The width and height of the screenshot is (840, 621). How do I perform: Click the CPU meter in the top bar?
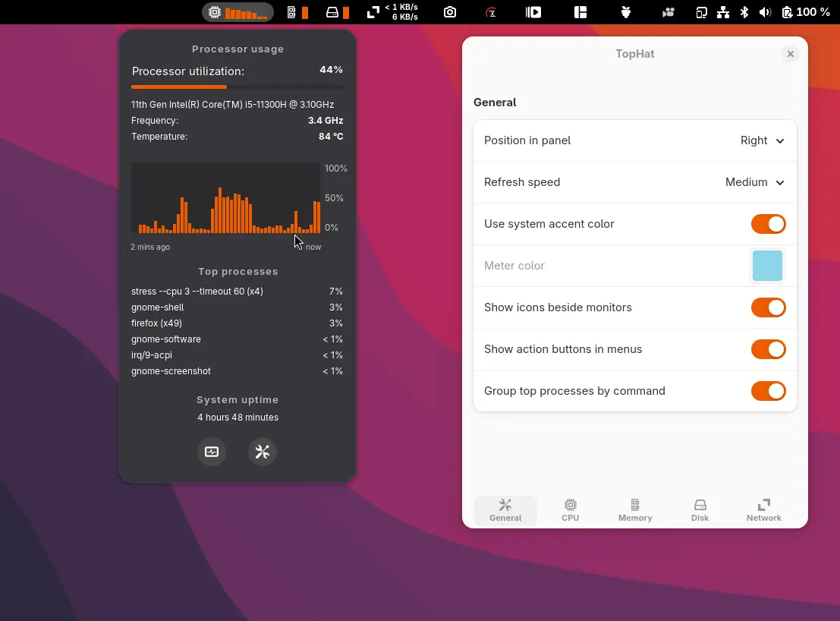[x=238, y=12]
